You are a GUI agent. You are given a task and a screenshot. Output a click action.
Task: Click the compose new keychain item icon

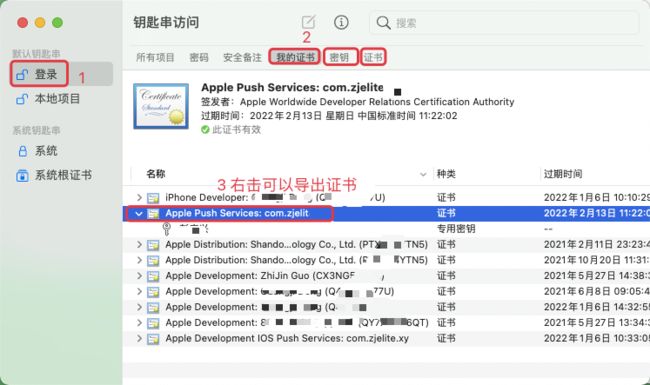coord(308,22)
